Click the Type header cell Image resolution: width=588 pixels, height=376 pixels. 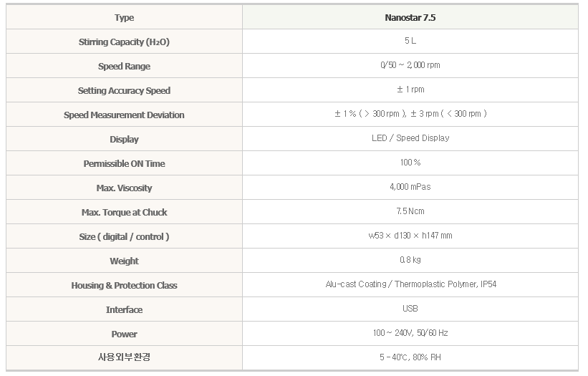124,17
